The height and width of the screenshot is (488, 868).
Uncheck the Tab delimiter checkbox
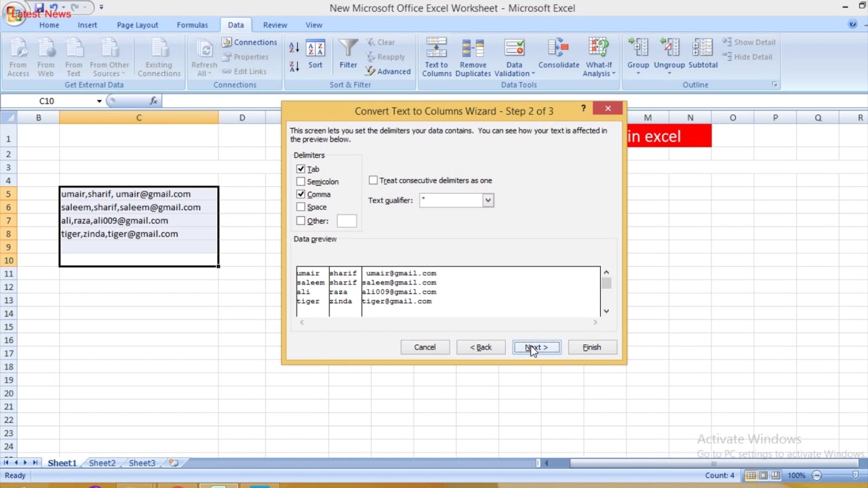coord(300,169)
